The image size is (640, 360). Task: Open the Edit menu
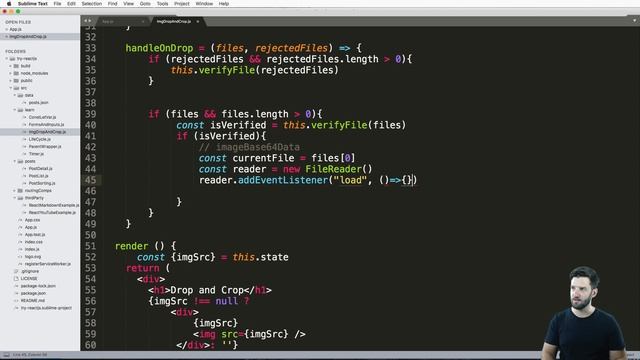pos(71,4)
